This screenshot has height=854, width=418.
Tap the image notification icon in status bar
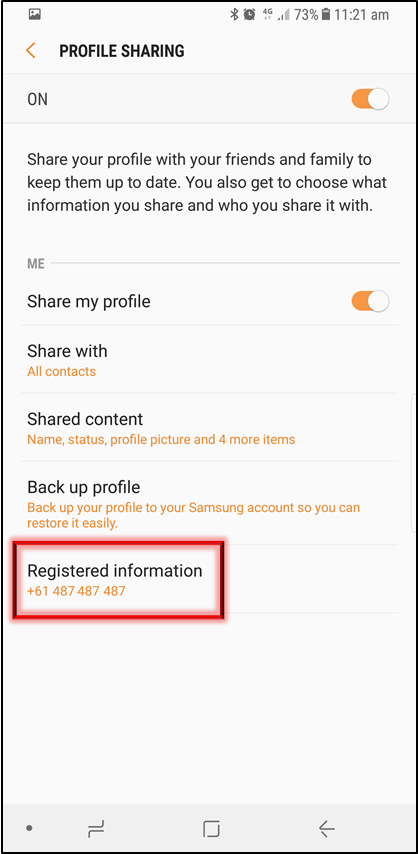pyautogui.click(x=34, y=15)
